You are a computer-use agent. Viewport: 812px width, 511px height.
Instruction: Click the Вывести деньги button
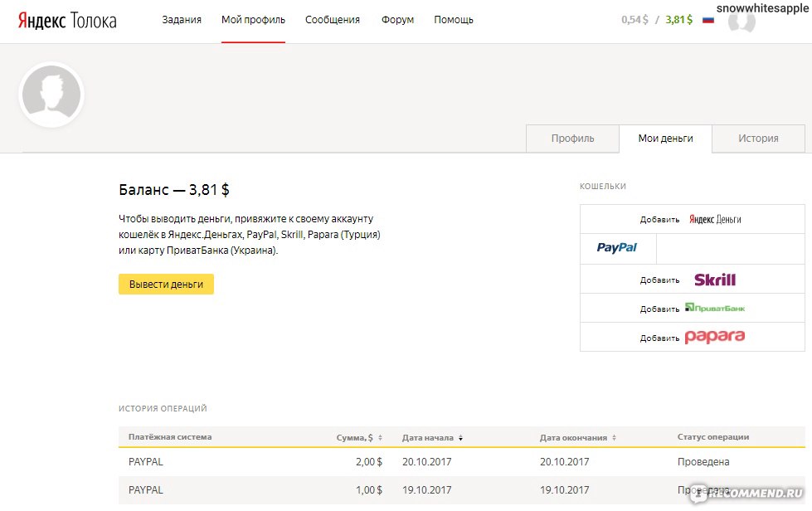pyautogui.click(x=166, y=285)
